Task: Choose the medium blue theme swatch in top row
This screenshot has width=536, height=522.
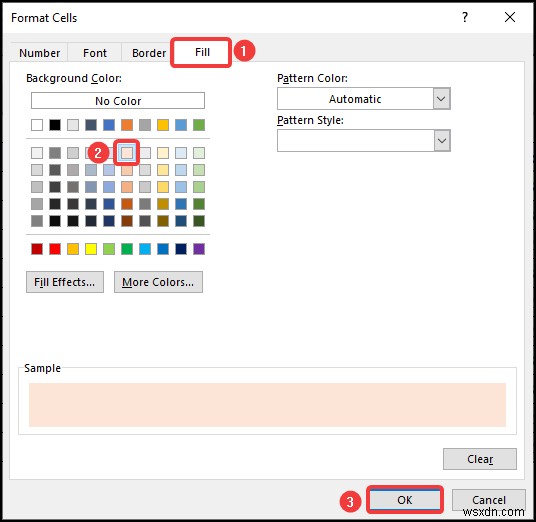Action: [109, 125]
